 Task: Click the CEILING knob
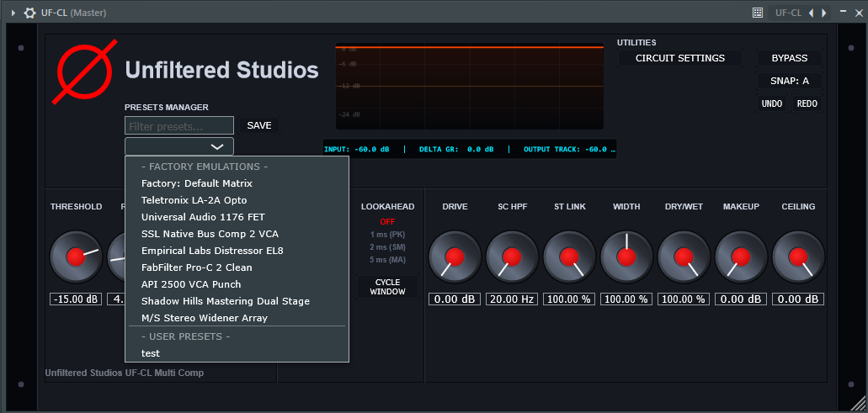pos(798,257)
